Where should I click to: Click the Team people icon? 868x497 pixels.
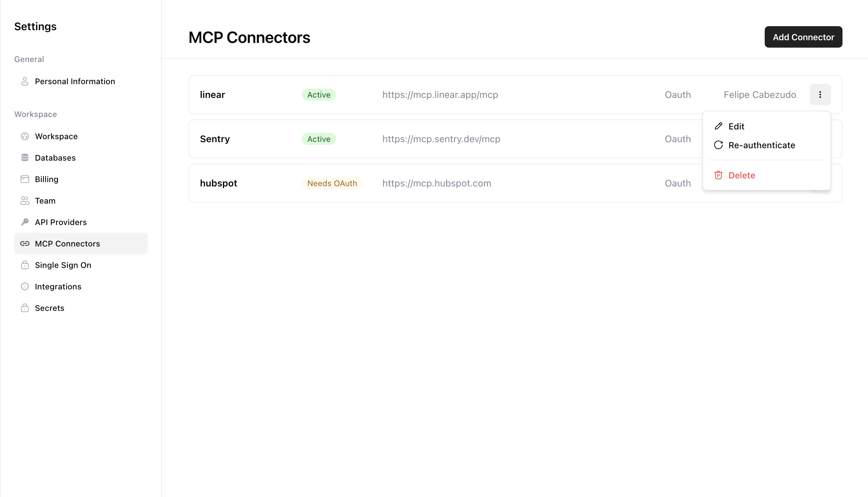pyautogui.click(x=24, y=201)
